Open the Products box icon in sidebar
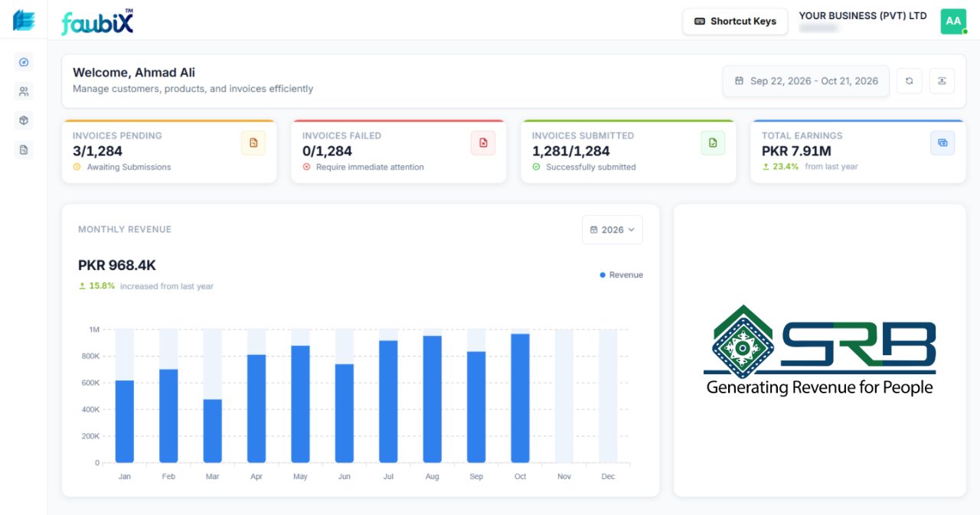Image resolution: width=980 pixels, height=515 pixels. tap(24, 121)
